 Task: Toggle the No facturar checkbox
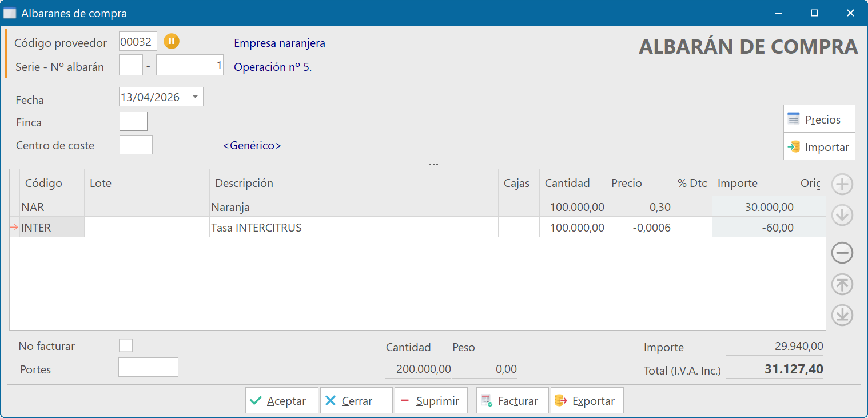(126, 345)
